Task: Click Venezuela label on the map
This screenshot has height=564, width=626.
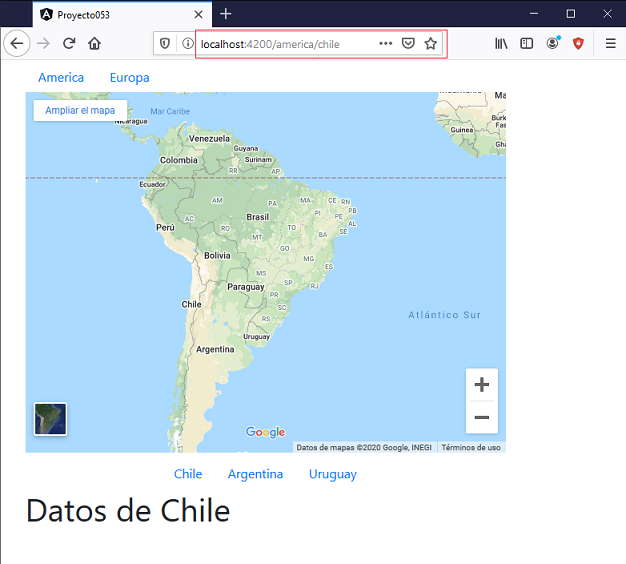Action: click(209, 139)
